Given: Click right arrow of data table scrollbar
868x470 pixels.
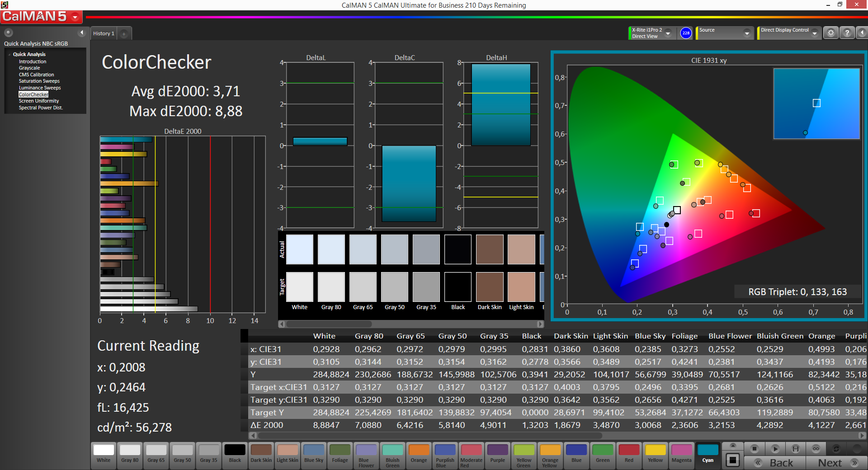Looking at the screenshot, I should coord(862,436).
